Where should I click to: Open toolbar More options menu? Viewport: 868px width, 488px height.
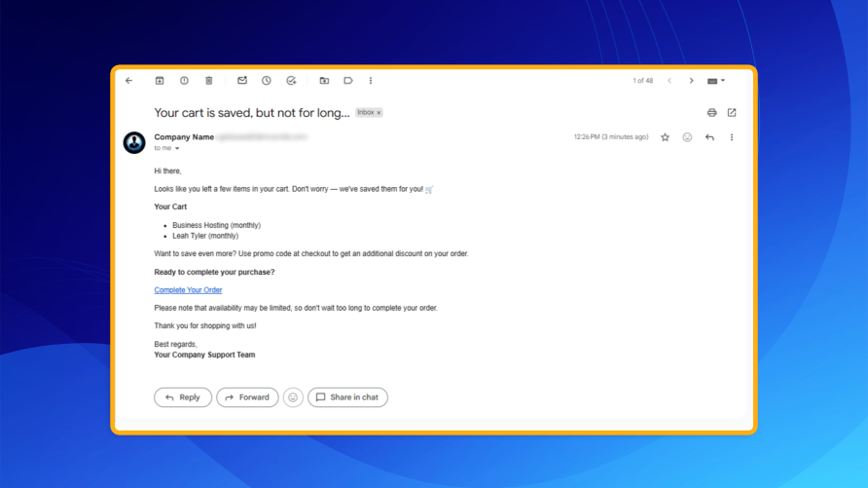point(371,81)
